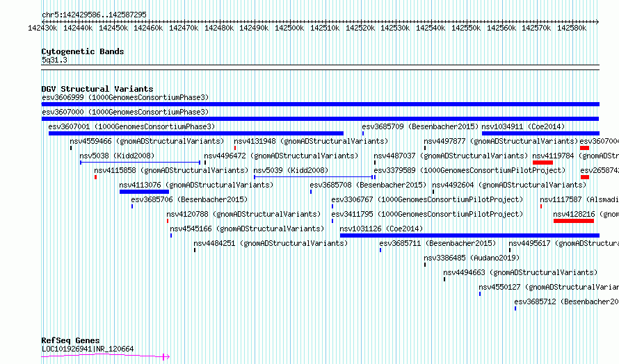Select the esv3607000 blue variant bar
The width and height of the screenshot is (619, 364).
[320, 119]
